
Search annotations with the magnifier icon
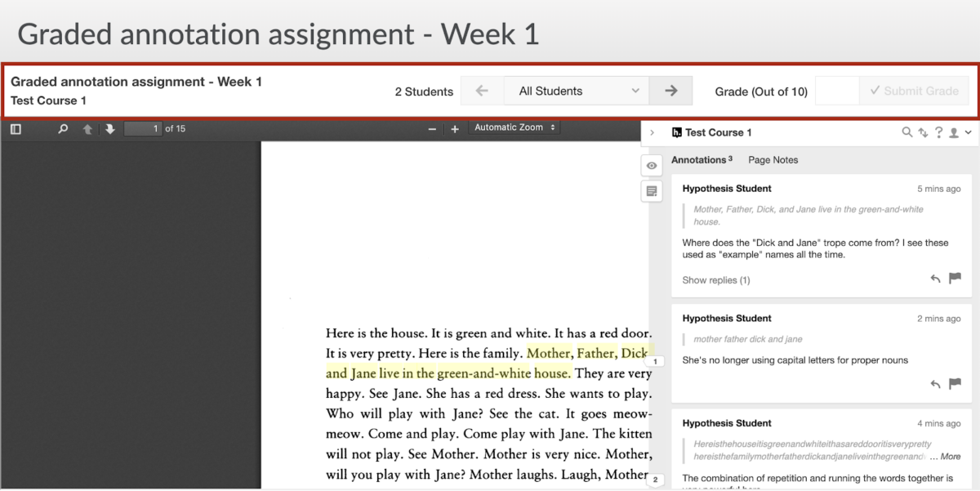tap(906, 132)
